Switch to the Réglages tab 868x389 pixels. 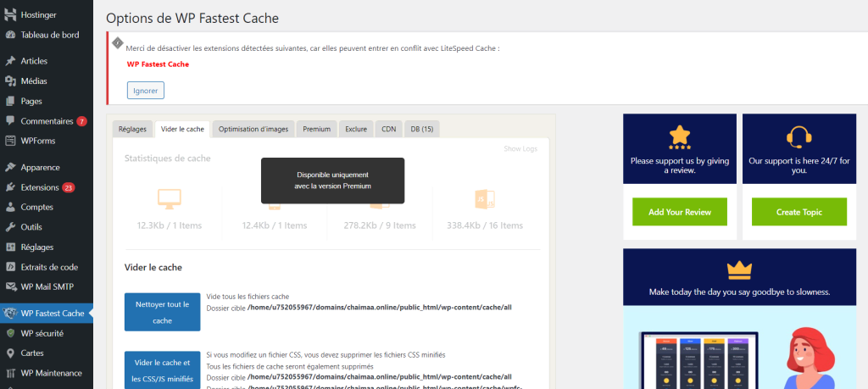click(132, 129)
